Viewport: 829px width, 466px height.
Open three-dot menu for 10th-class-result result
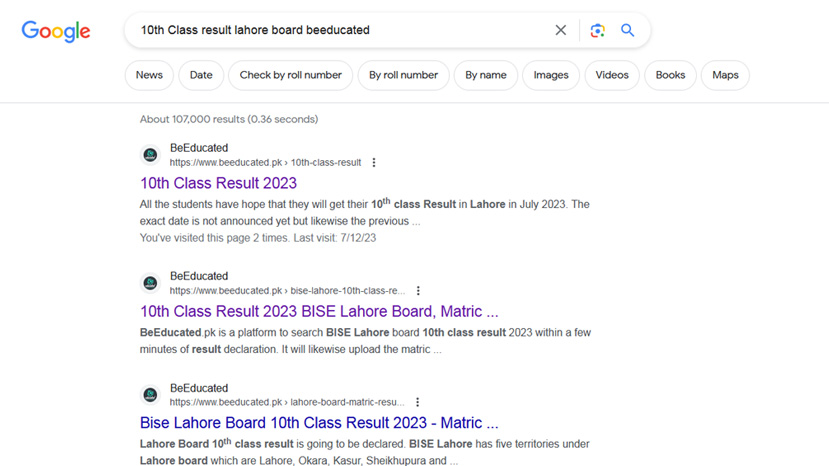pyautogui.click(x=374, y=162)
